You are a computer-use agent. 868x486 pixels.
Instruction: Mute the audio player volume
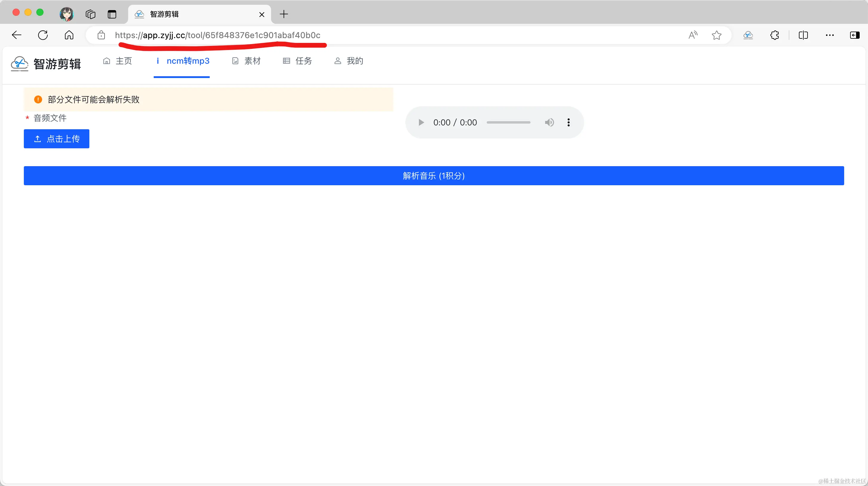[x=549, y=122]
